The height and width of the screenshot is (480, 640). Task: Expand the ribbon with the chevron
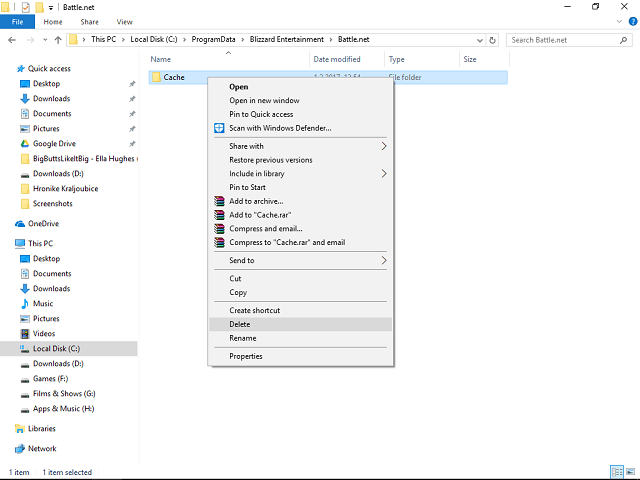(619, 21)
